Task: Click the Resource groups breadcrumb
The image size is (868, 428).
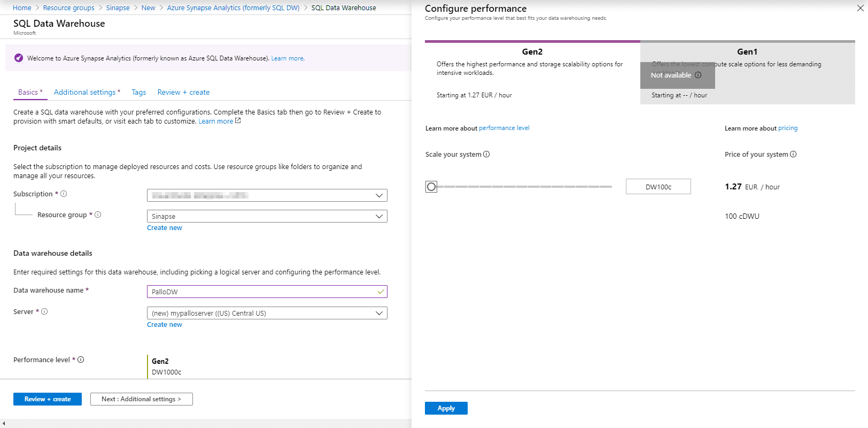Action: coord(68,7)
